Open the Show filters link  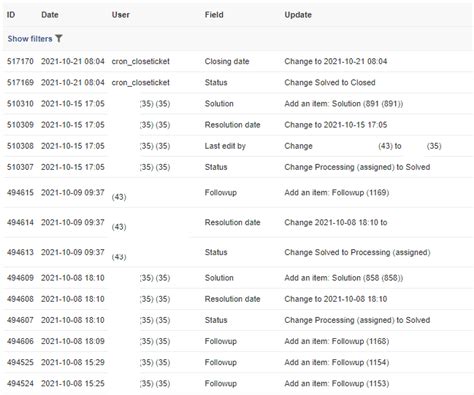(x=30, y=39)
